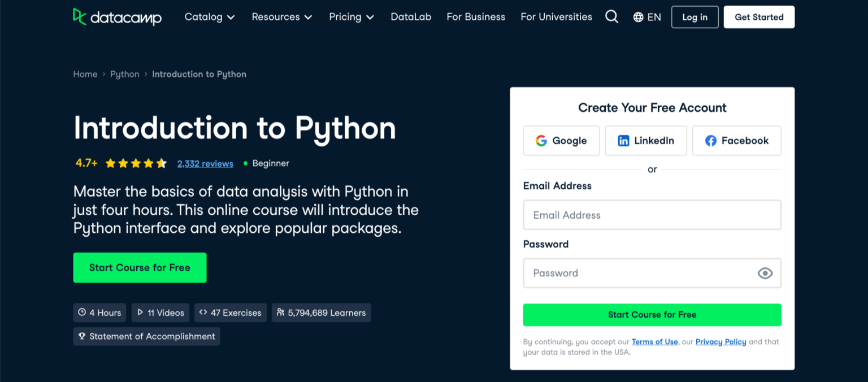Open the Pricing dropdown
The image size is (868, 382).
click(351, 17)
